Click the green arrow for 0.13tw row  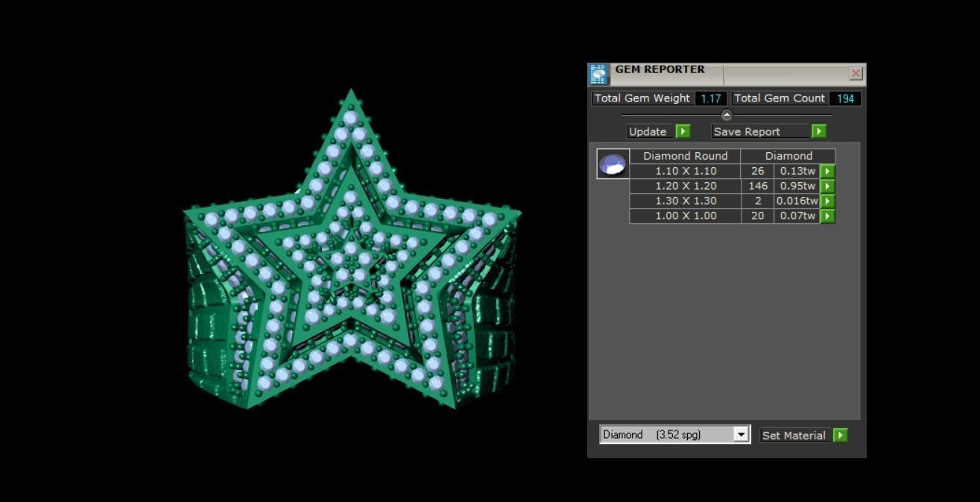click(827, 171)
